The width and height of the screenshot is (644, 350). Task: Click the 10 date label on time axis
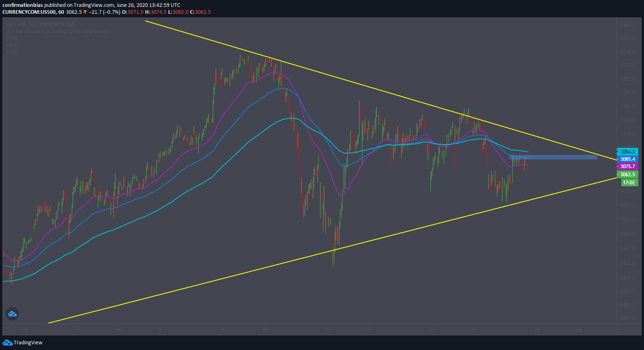tap(265, 330)
